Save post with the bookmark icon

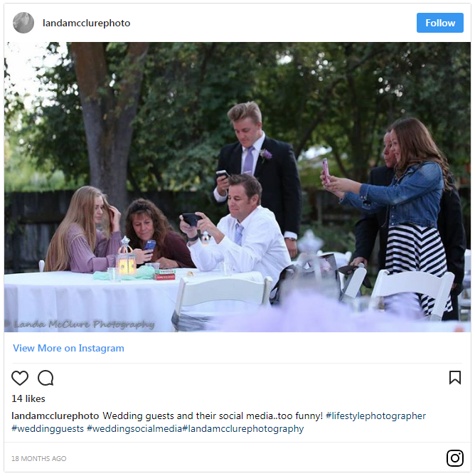[x=455, y=378]
